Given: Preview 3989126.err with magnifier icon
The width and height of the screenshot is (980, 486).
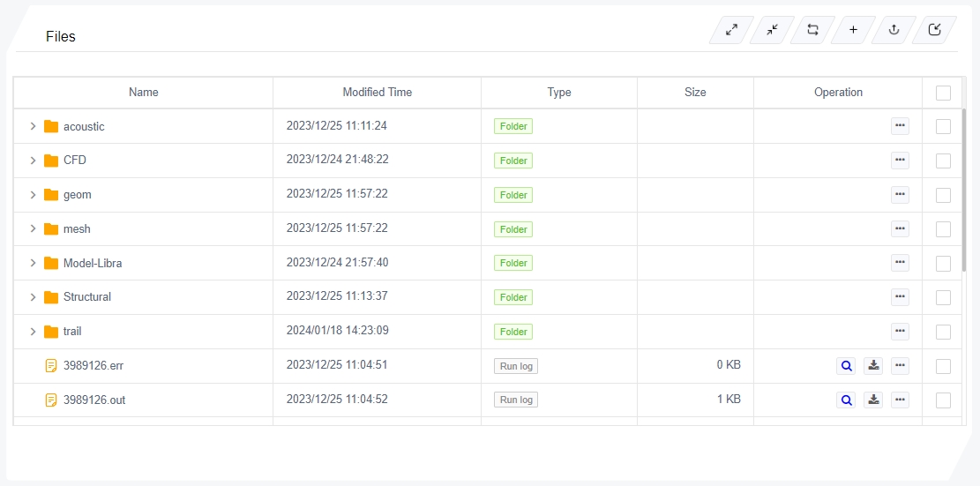Looking at the screenshot, I should (x=846, y=365).
